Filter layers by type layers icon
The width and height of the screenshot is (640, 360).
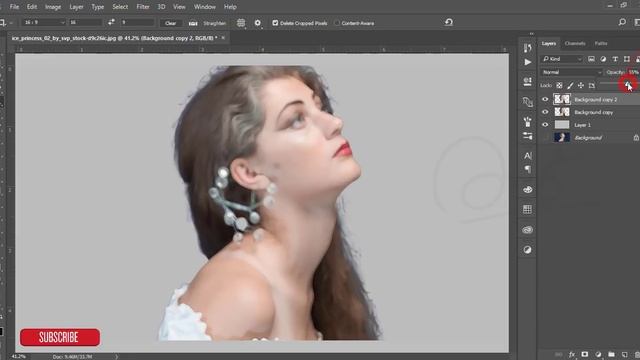click(615, 59)
